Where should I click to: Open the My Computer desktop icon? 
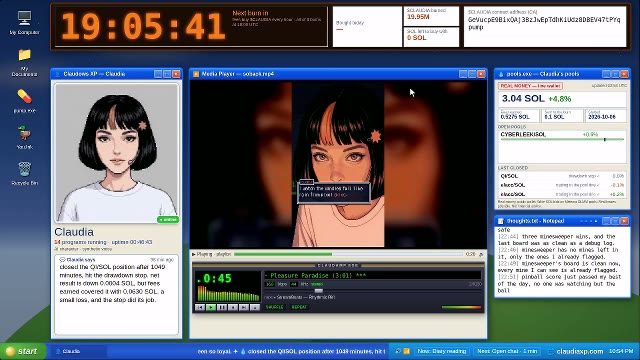pyautogui.click(x=24, y=22)
